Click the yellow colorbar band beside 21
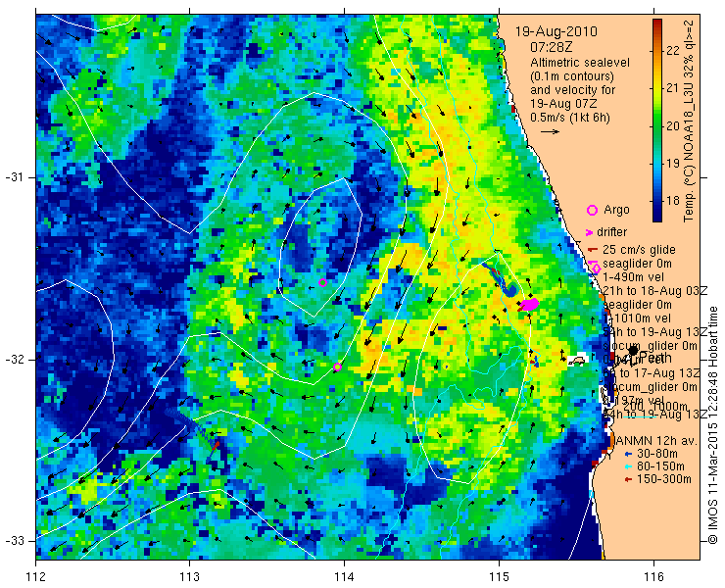The width and height of the screenshot is (725, 588). click(657, 88)
